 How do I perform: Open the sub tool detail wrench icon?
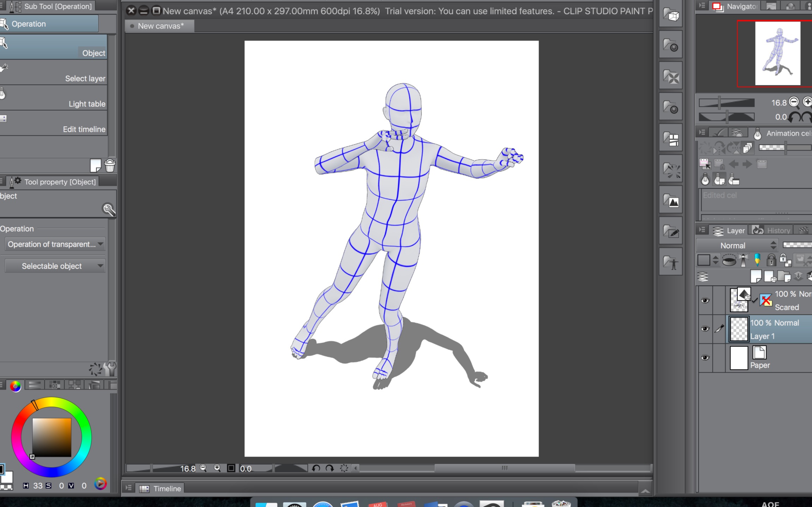coord(109,210)
